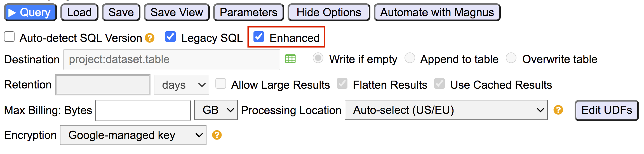This screenshot has width=644, height=154.
Task: Select Write if empty radio option
Action: [318, 58]
